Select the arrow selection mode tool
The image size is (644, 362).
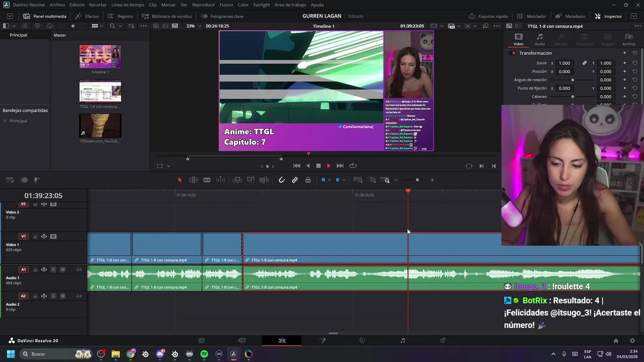click(180, 180)
